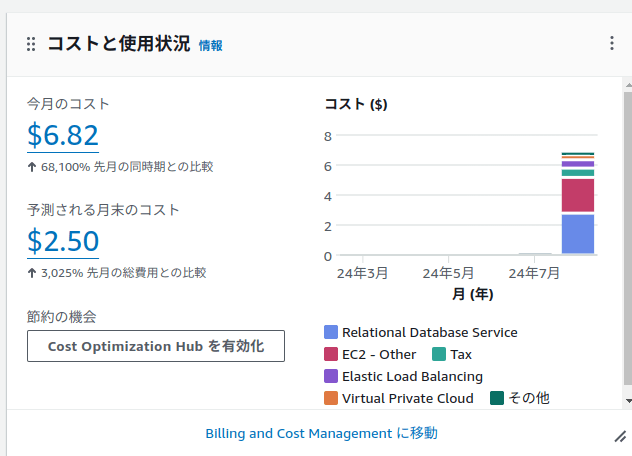Click the up arrow beside 68,100% comparison
The height and width of the screenshot is (456, 632).
32,167
